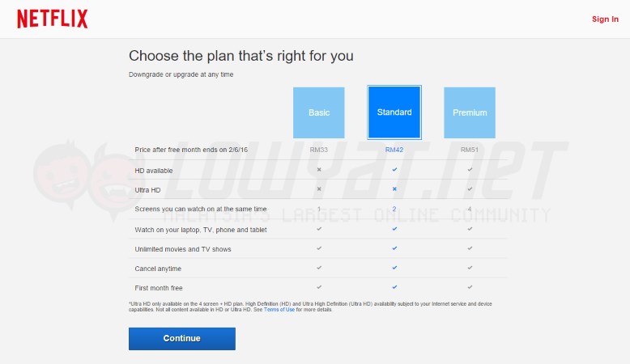
Task: Click Standard's Ultra HD cross icon
Action: [x=394, y=189]
